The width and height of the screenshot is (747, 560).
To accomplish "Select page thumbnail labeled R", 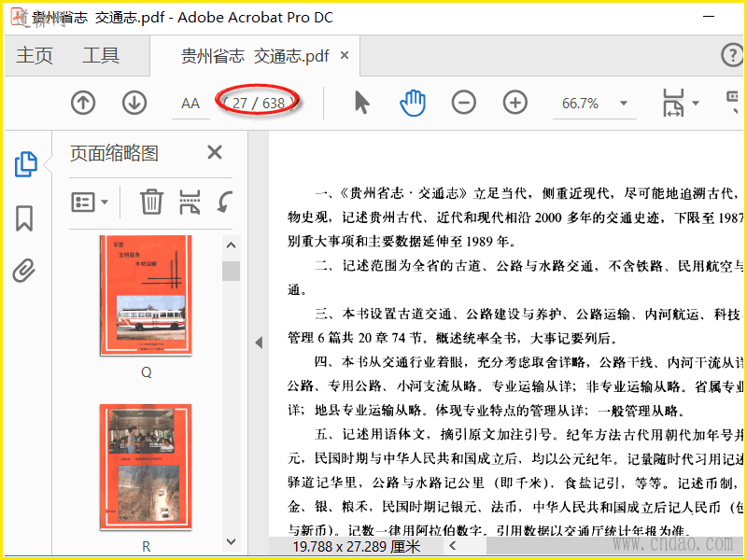I will click(x=146, y=468).
